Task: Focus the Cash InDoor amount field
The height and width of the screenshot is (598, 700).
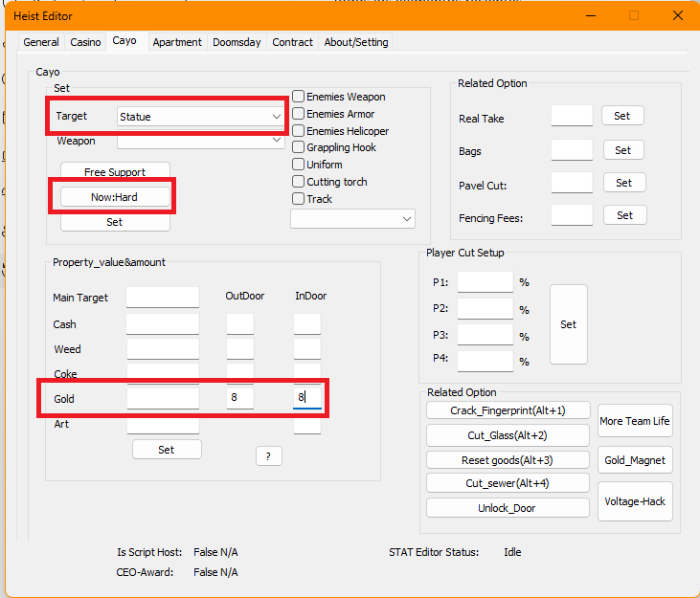Action: (x=307, y=323)
